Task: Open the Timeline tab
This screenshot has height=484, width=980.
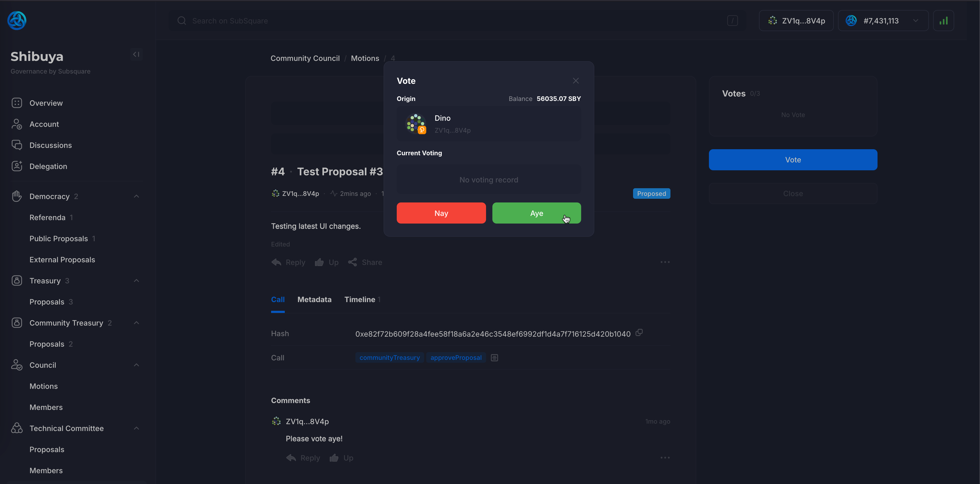Action: tap(360, 300)
